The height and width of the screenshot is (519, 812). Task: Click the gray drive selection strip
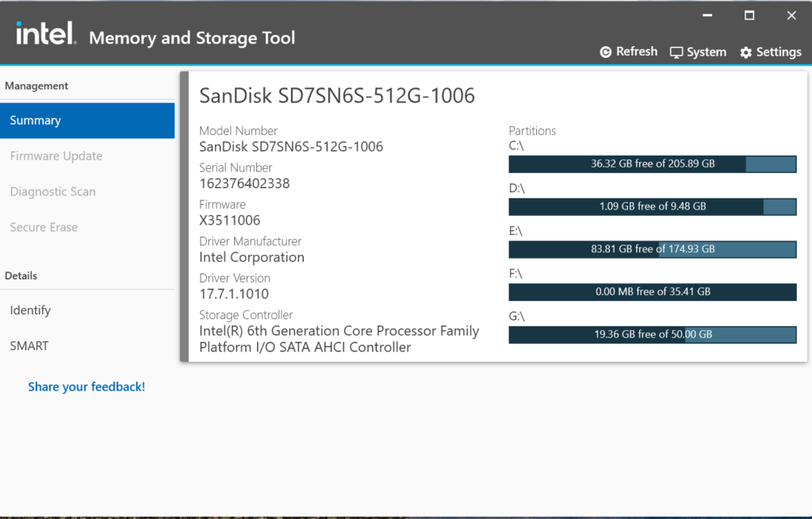pos(184,217)
